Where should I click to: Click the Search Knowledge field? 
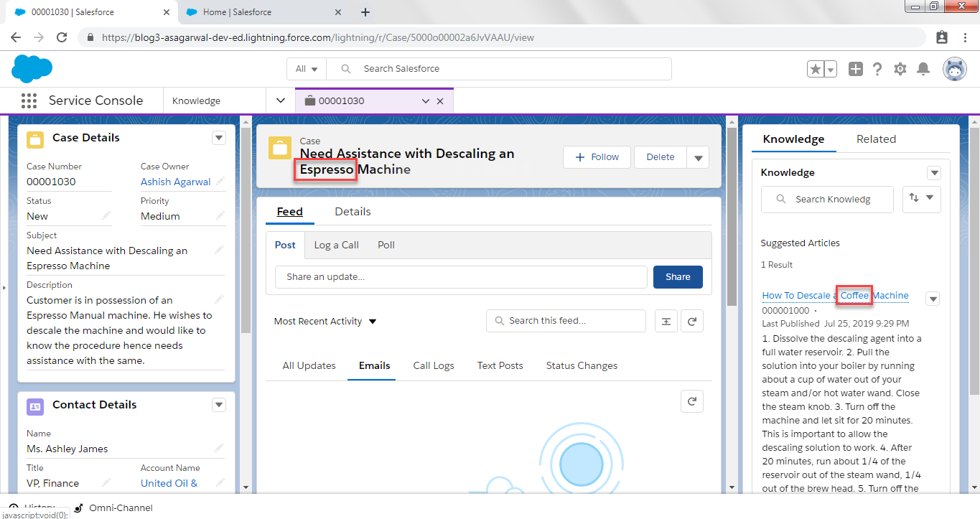(x=827, y=200)
